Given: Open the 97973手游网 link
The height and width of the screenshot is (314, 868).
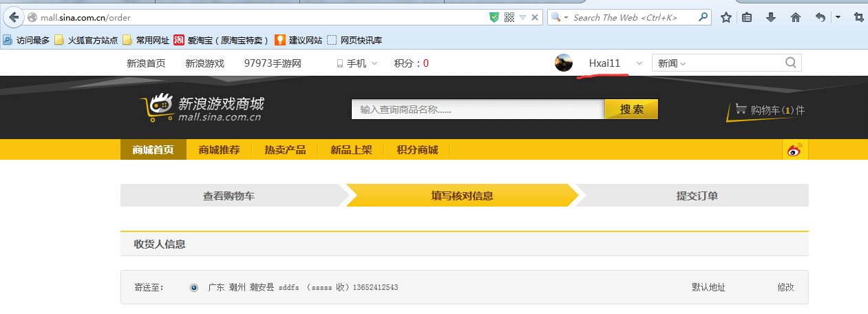Looking at the screenshot, I should tap(273, 63).
